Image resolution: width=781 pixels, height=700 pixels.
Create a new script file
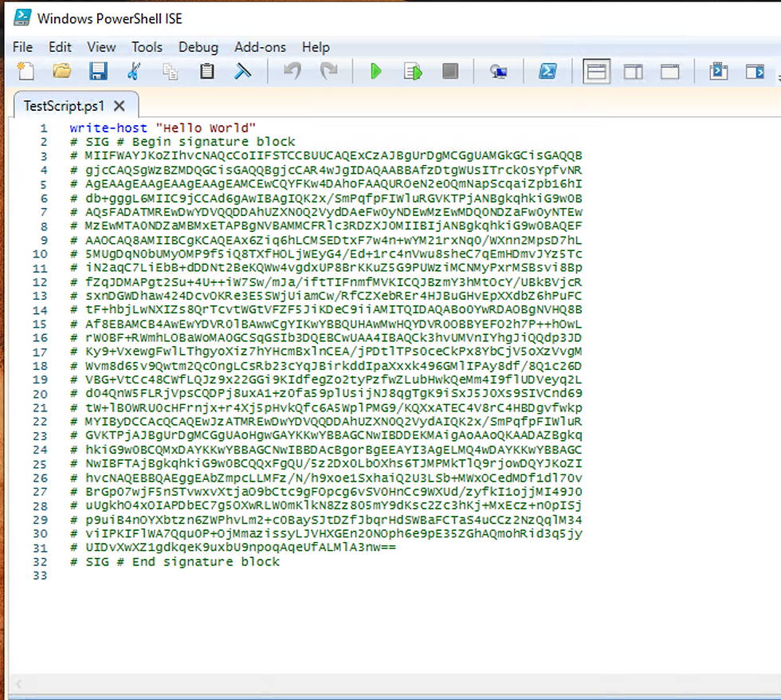(26, 71)
